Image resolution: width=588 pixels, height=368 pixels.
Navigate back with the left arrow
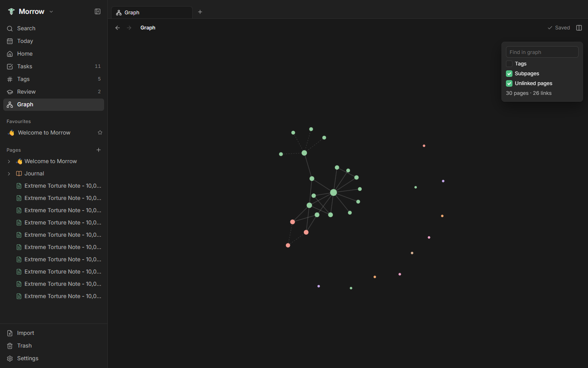pyautogui.click(x=118, y=28)
